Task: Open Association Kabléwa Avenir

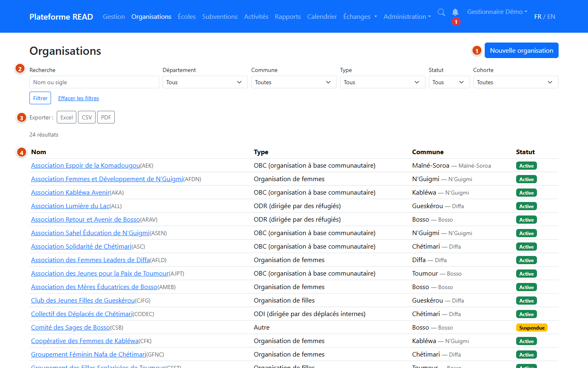Action: click(70, 192)
